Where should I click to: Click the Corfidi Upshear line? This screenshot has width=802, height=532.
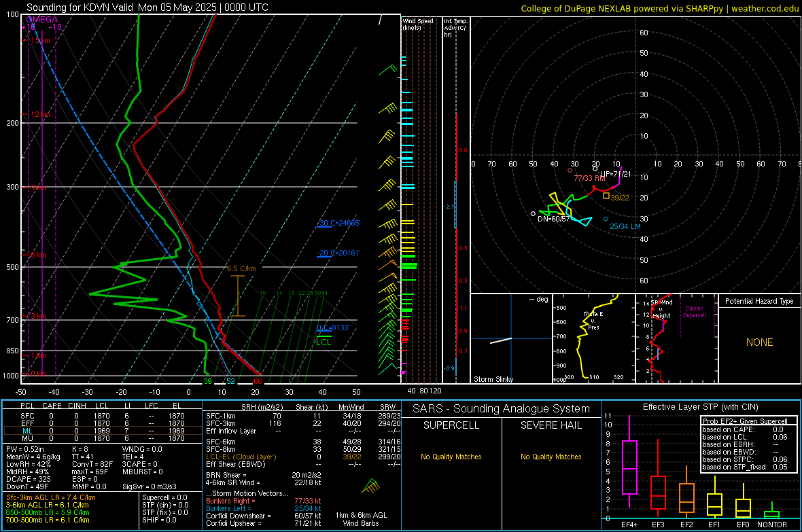pyautogui.click(x=264, y=523)
